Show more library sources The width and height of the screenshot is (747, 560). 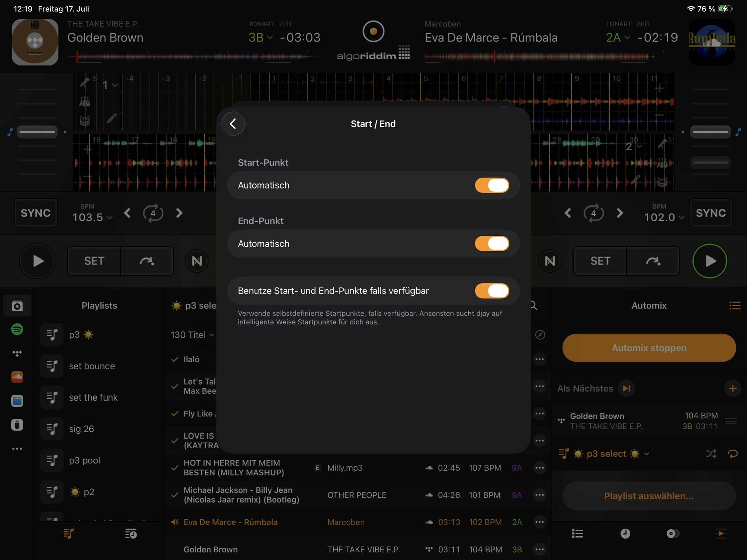pyautogui.click(x=17, y=448)
